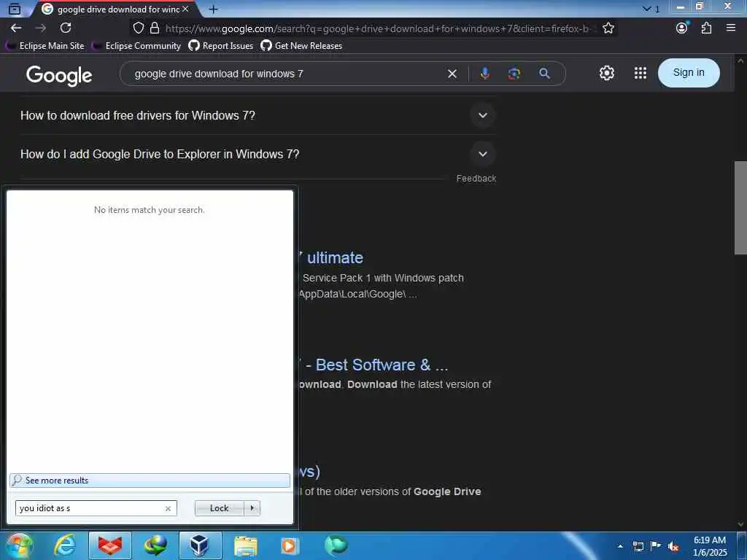Open the Firefox hamburger menu
This screenshot has height=560, width=747.
pyautogui.click(x=731, y=28)
